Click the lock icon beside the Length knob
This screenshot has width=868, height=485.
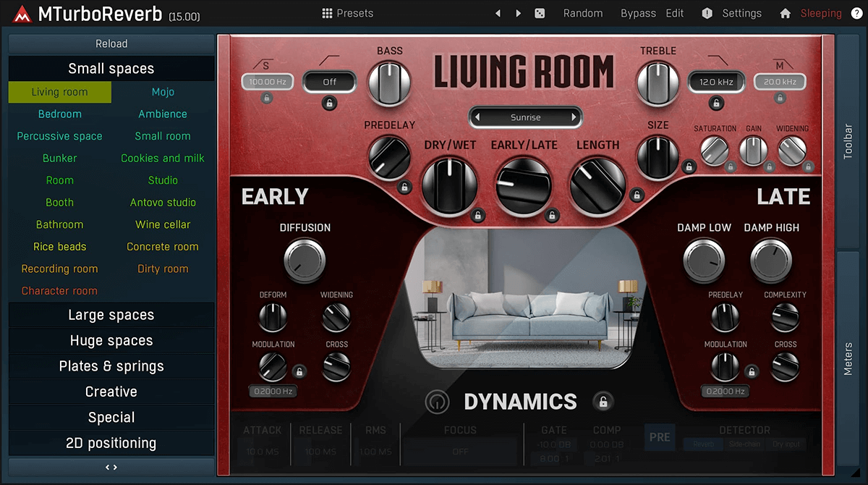[x=637, y=195]
